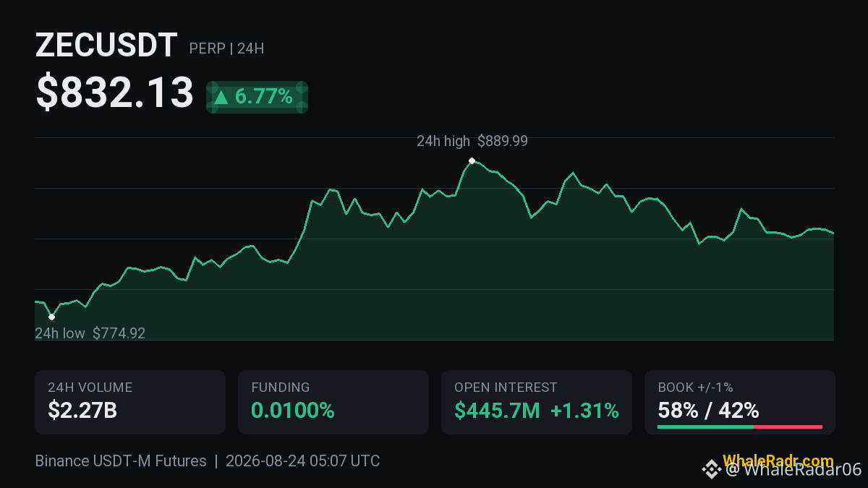Click the 24h low $774.92 label

(90, 333)
